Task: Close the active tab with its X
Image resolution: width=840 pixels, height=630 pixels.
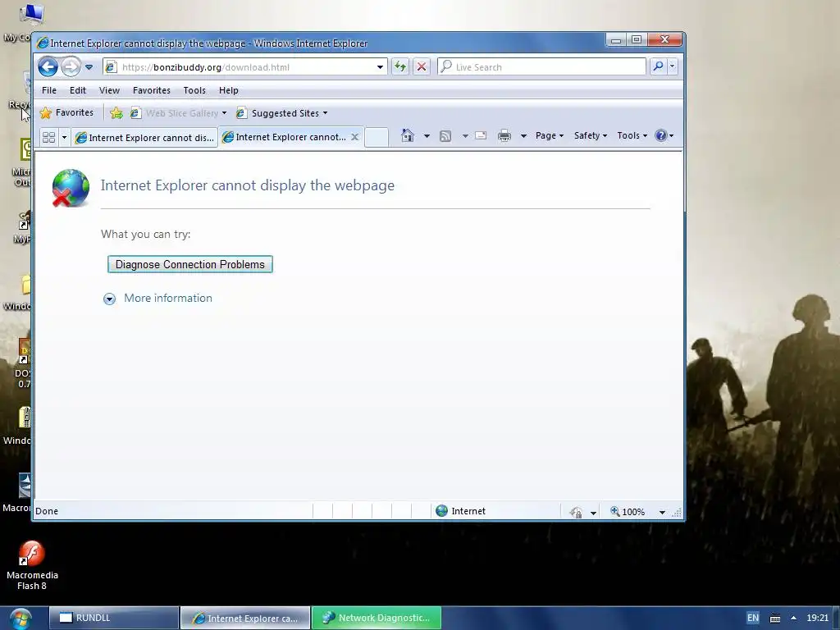Action: pyautogui.click(x=354, y=137)
